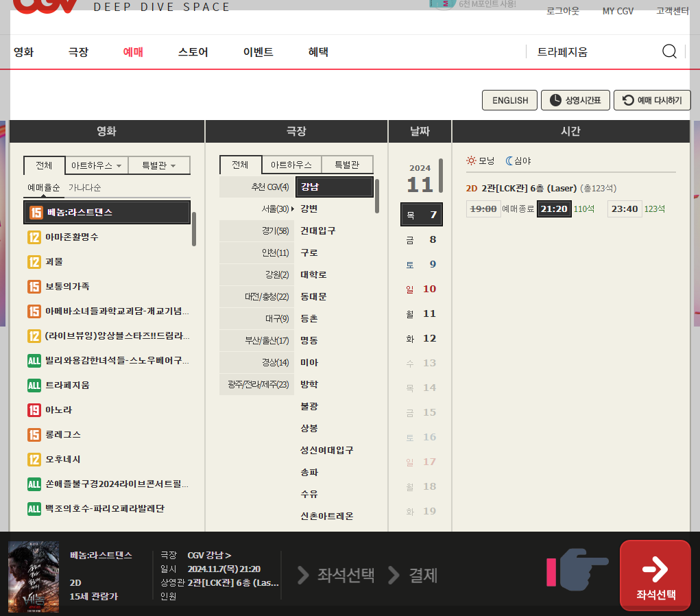
Task: Click the ALL rating badge of 트라페지움
Action: click(x=34, y=385)
